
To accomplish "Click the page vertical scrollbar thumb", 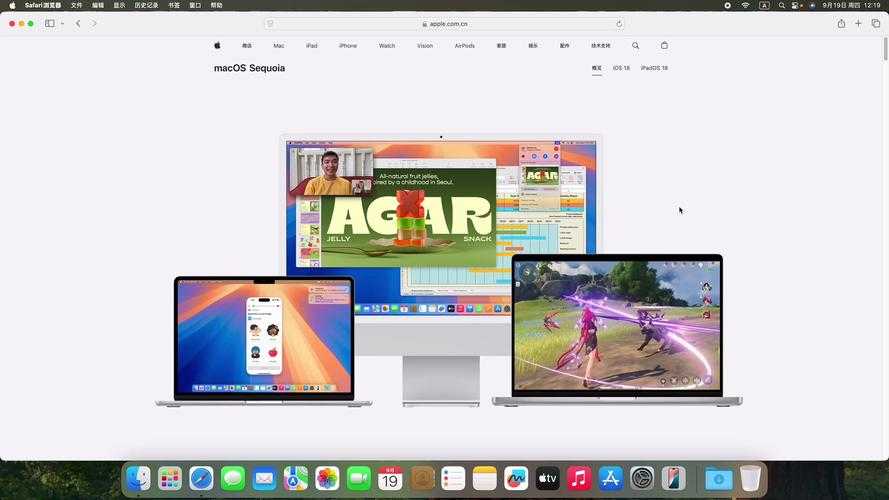I will (x=885, y=49).
